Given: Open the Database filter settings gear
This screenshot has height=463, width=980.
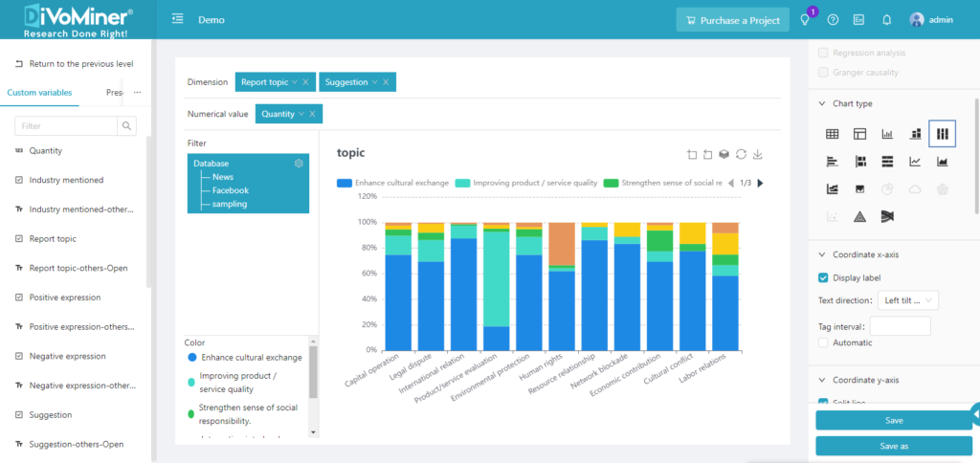Looking at the screenshot, I should click(299, 163).
